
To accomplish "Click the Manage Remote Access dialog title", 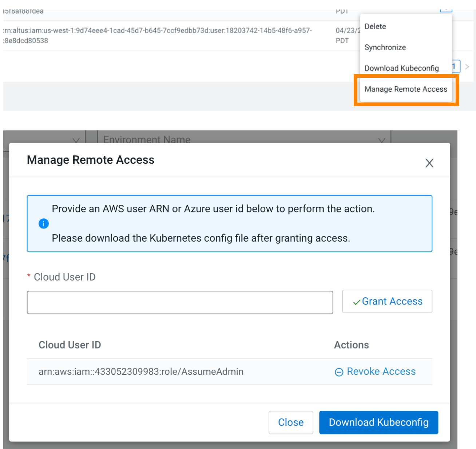I will click(x=91, y=160).
